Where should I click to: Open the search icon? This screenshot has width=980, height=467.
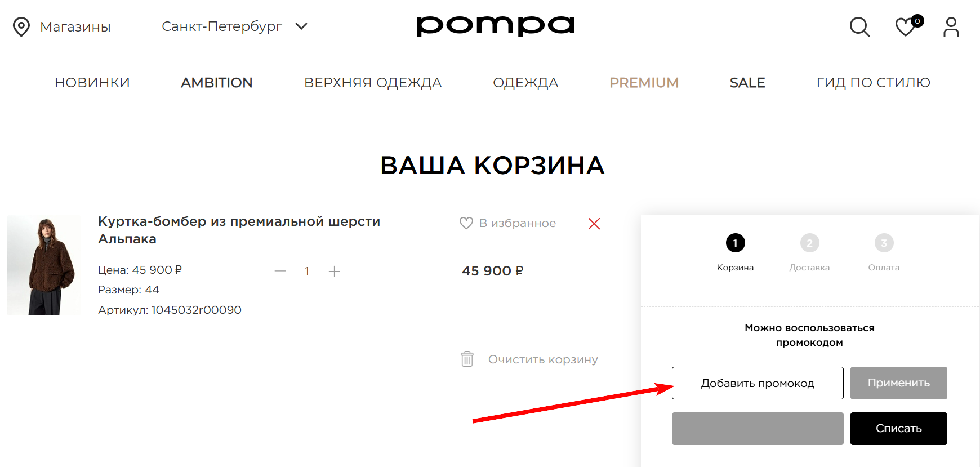point(859,26)
